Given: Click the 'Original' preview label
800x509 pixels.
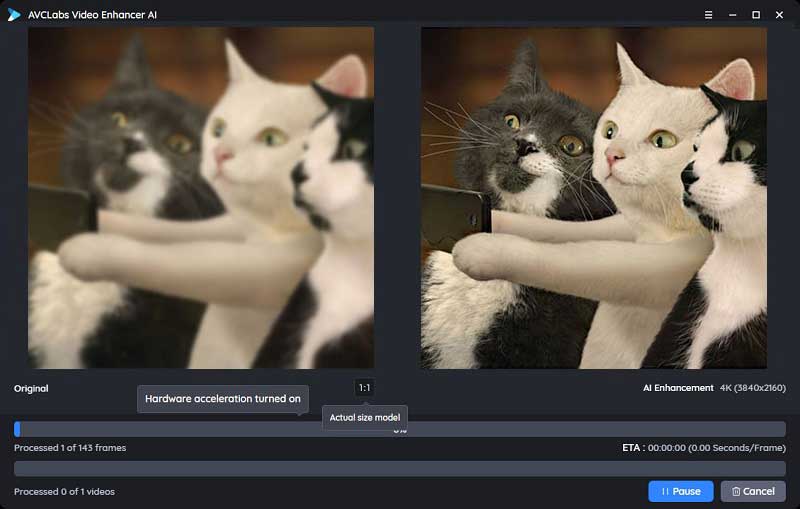Looking at the screenshot, I should tap(31, 389).
